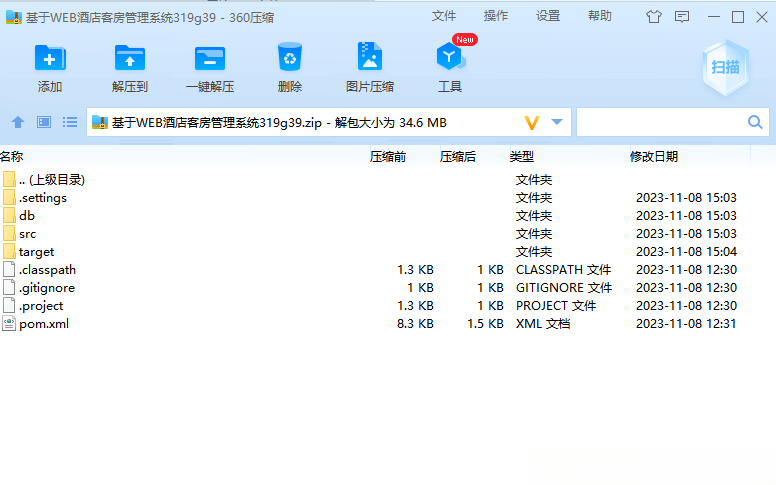This screenshot has width=776, height=485.
Task: Open the 设置 (Settings) menu
Action: pos(548,16)
